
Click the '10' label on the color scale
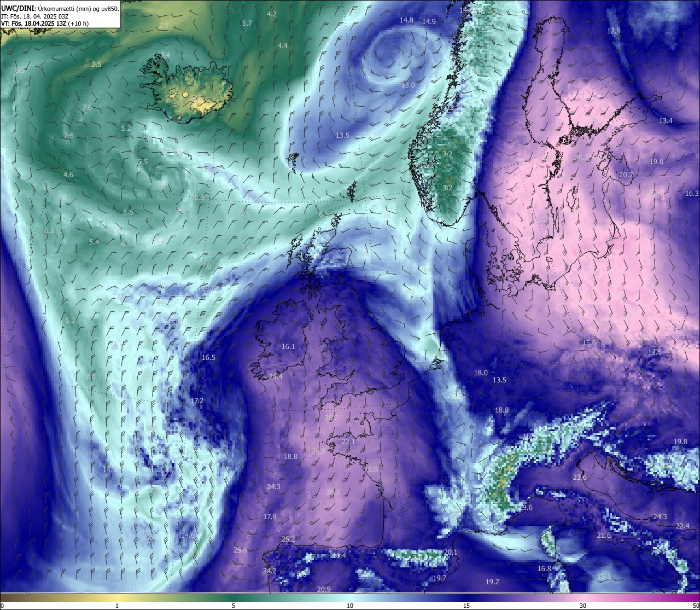350,606
